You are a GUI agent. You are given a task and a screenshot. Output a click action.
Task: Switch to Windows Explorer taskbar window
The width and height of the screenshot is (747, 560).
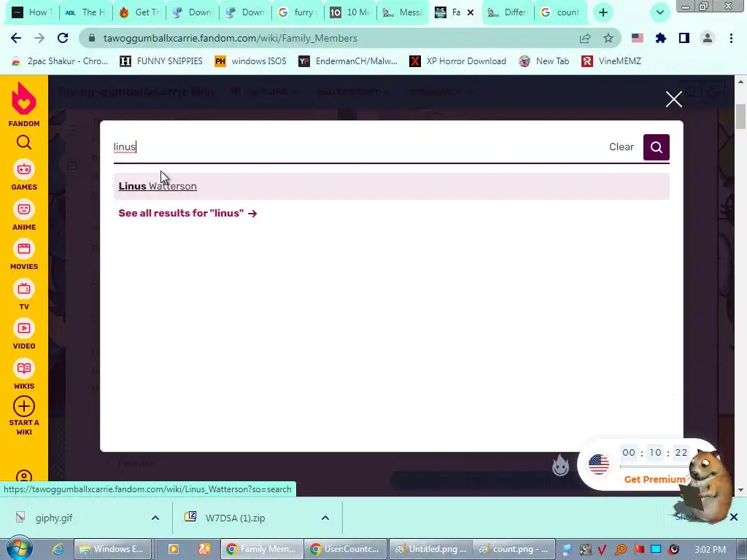point(112,549)
